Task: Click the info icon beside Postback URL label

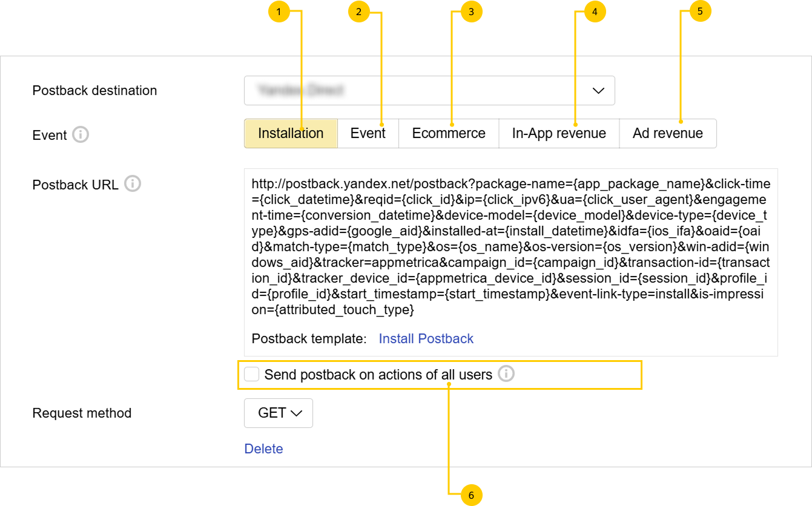Action: (x=133, y=184)
